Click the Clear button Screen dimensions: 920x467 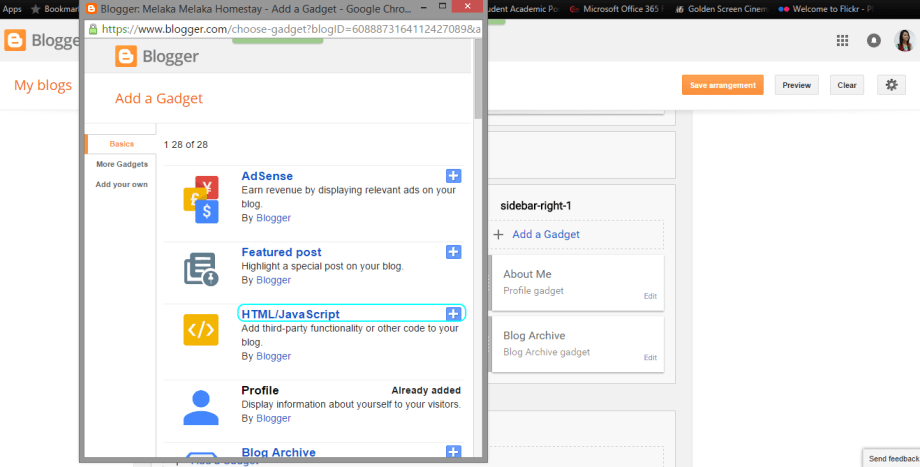847,85
